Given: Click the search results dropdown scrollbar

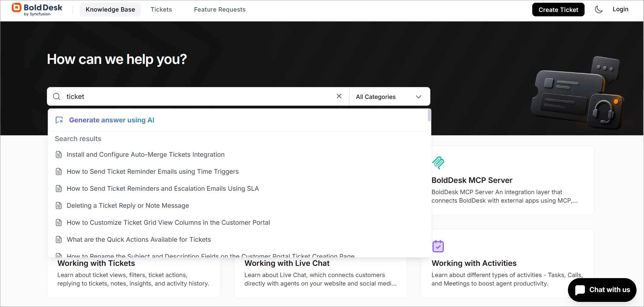Looking at the screenshot, I should point(429,115).
